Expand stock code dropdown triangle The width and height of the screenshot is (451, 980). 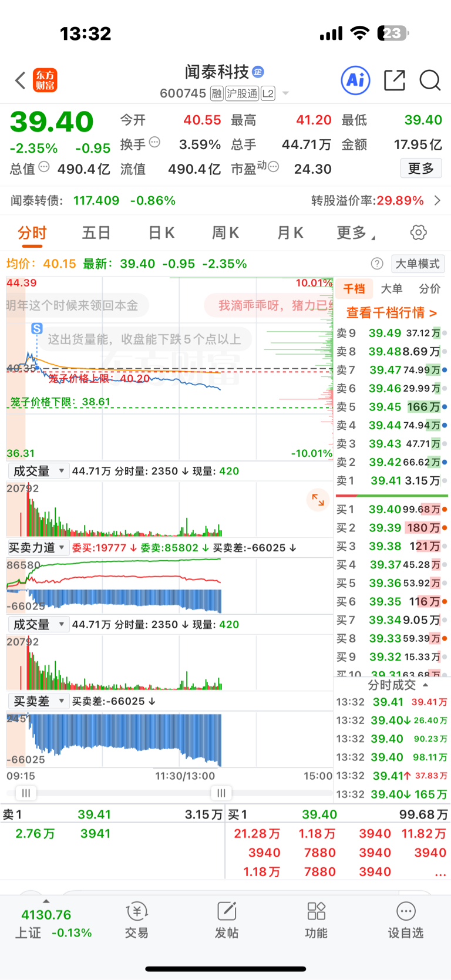tap(285, 93)
